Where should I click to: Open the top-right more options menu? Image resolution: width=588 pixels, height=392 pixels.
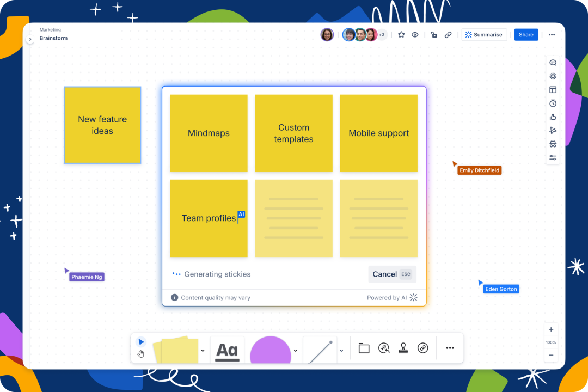click(552, 34)
